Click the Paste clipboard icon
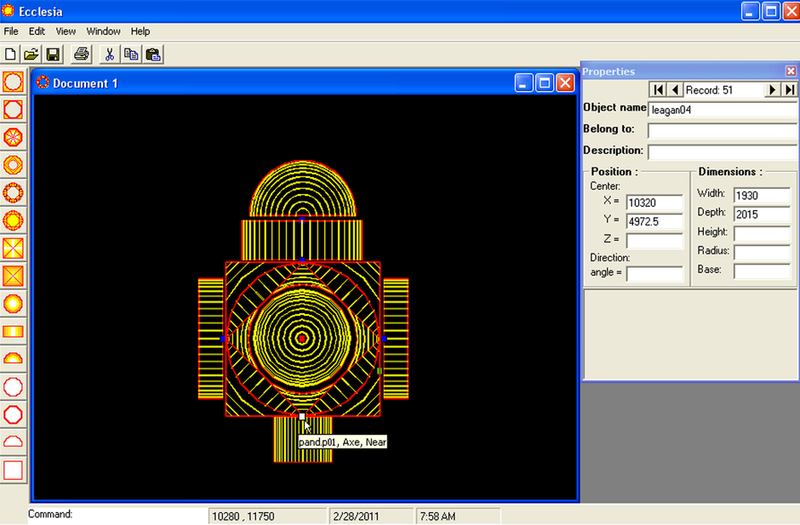 point(153,54)
